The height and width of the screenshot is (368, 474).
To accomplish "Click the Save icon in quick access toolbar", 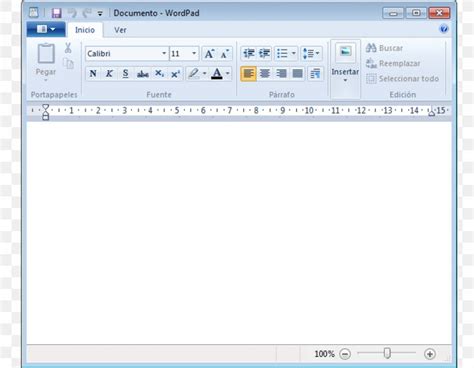I will 56,13.
